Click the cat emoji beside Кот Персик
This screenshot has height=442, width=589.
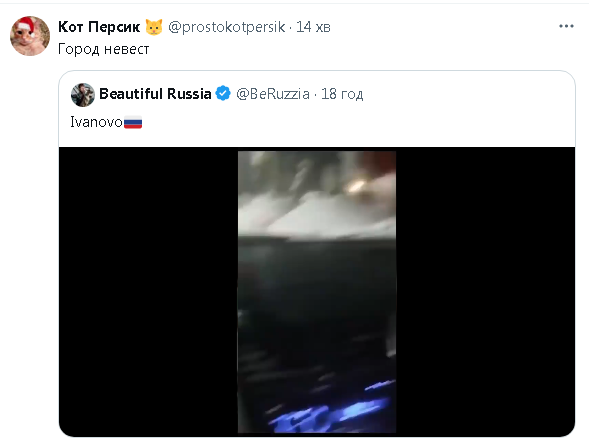point(154,27)
